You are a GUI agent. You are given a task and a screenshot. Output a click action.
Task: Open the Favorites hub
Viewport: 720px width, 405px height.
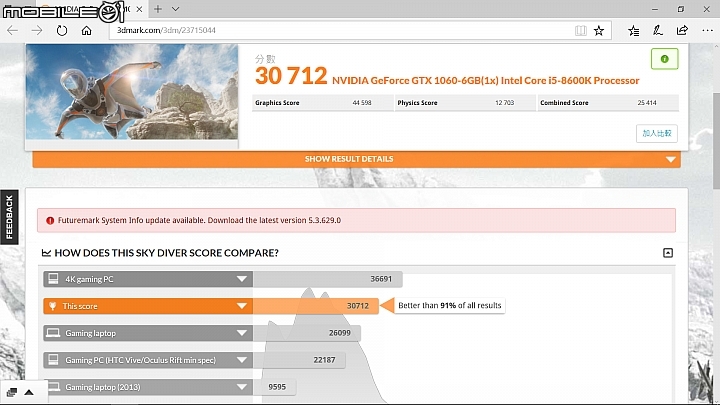(x=634, y=30)
